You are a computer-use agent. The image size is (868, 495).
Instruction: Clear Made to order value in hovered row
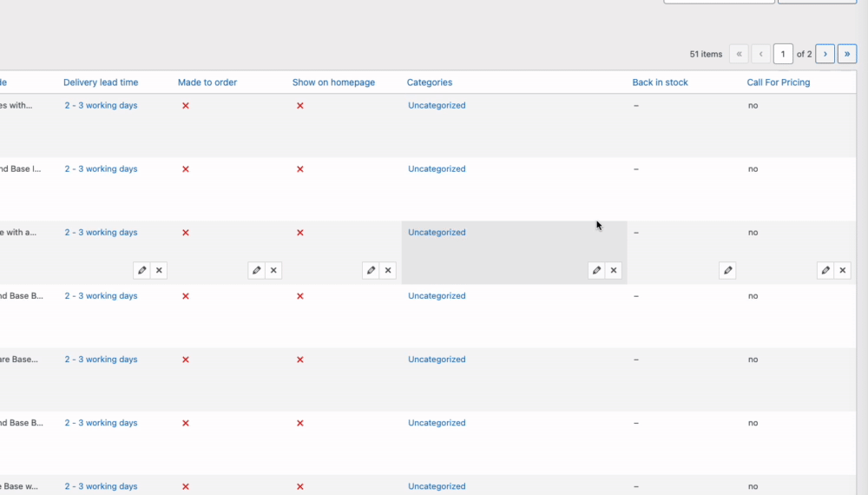pos(273,270)
